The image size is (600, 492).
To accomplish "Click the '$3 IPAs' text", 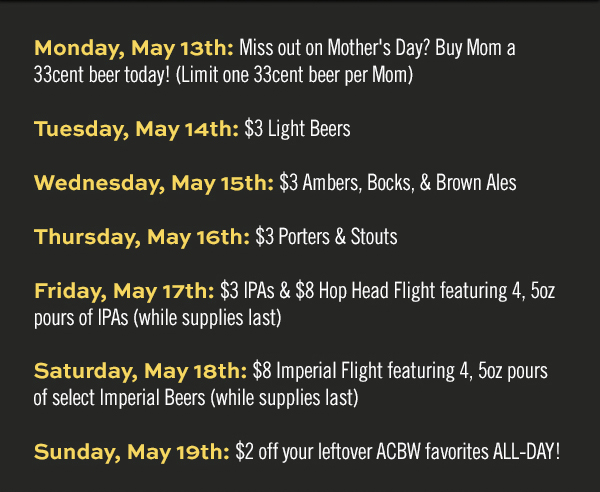I will [x=247, y=291].
